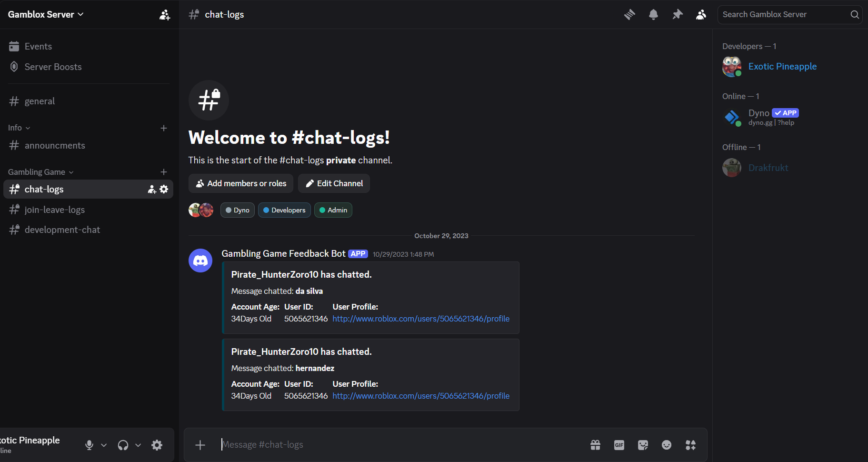The width and height of the screenshot is (868, 462).
Task: Toggle member list icon in header
Action: click(701, 15)
